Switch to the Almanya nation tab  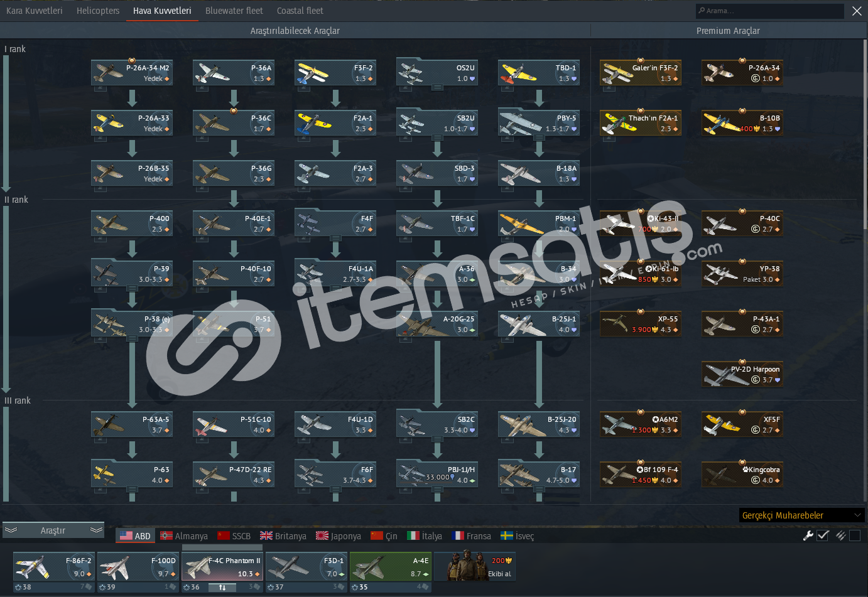tap(184, 536)
